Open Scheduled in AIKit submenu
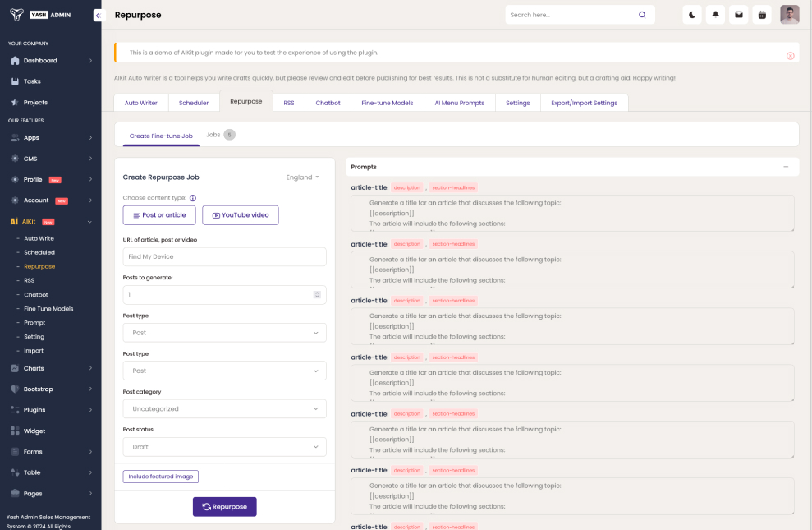The width and height of the screenshot is (812, 530). click(x=39, y=252)
